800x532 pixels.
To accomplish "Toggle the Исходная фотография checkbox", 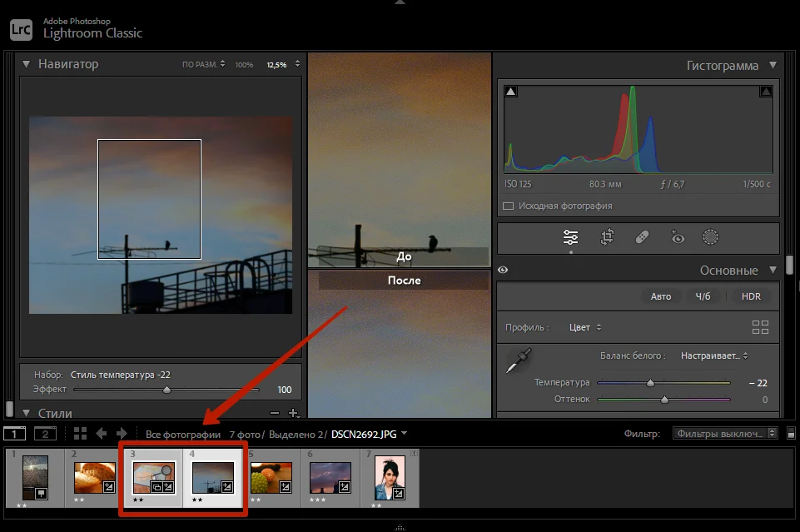I will pos(508,206).
